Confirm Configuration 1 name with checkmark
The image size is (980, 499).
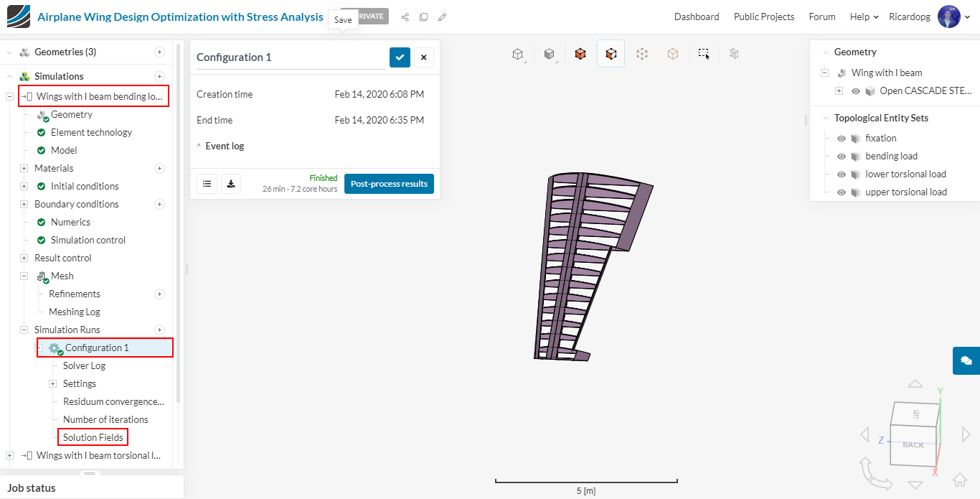[x=400, y=57]
